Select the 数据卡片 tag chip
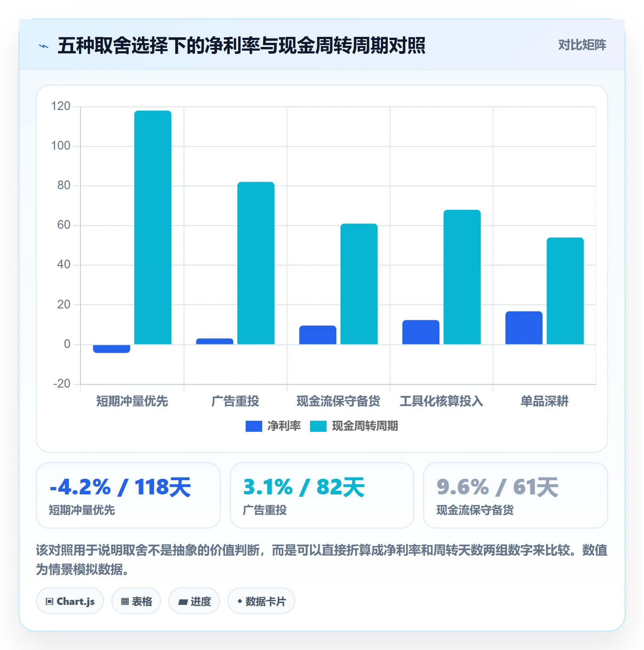Image resolution: width=644 pixels, height=650 pixels. [x=261, y=601]
